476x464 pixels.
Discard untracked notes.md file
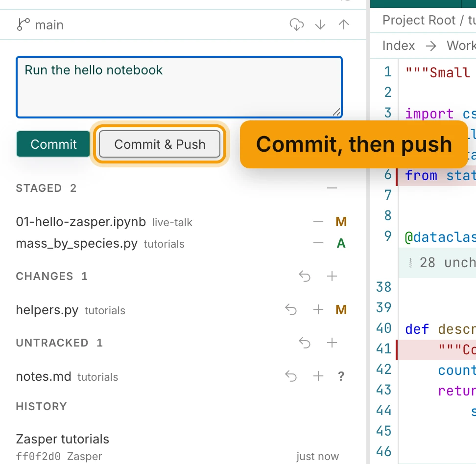coord(291,376)
